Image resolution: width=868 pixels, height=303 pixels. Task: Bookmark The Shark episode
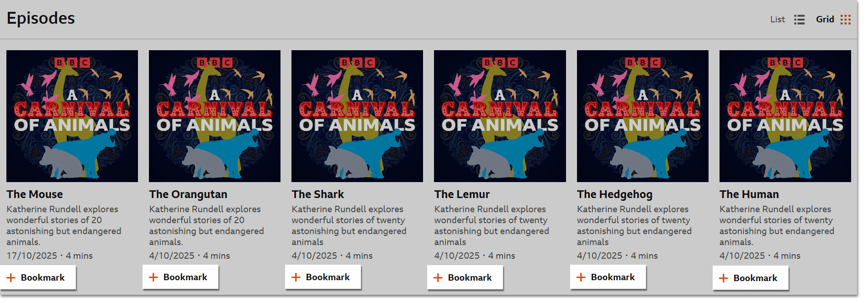click(323, 277)
